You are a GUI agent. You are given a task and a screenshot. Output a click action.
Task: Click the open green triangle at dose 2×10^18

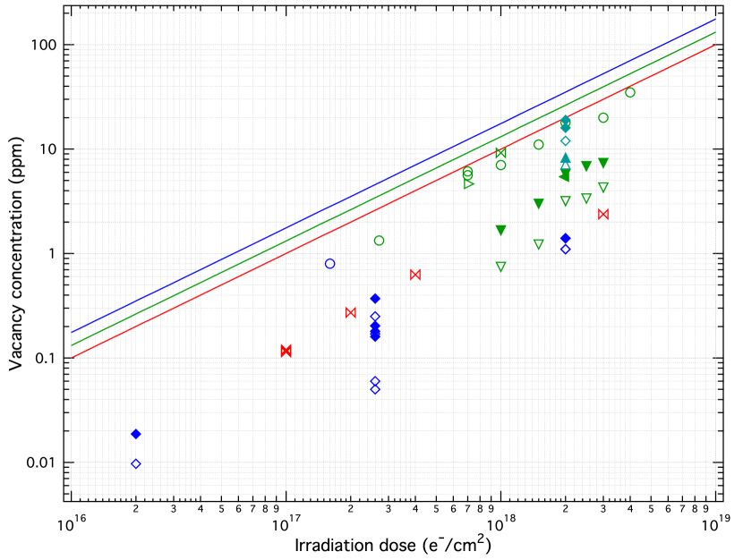pos(565,201)
